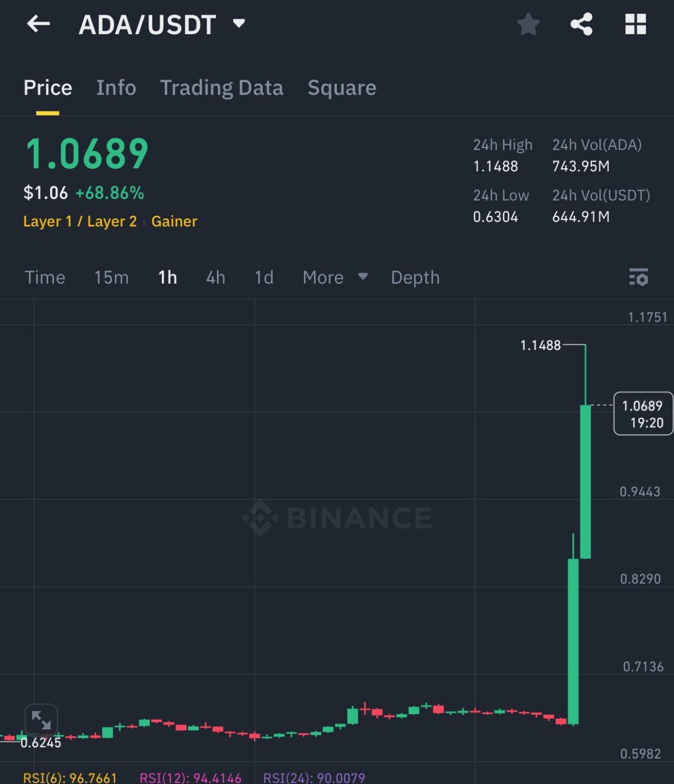Tap the Gainer tag

(174, 222)
